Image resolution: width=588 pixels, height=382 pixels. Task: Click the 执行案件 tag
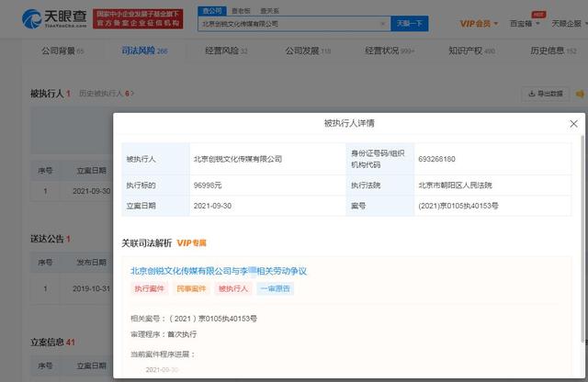(x=149, y=288)
